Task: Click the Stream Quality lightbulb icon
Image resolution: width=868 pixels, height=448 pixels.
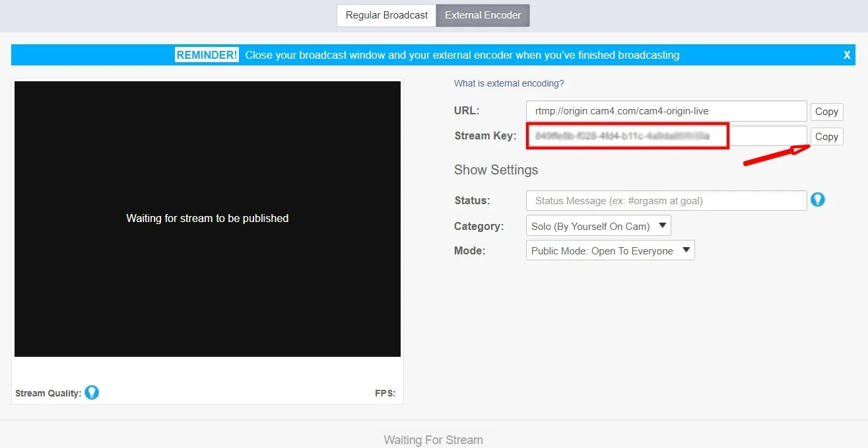Action: click(92, 392)
